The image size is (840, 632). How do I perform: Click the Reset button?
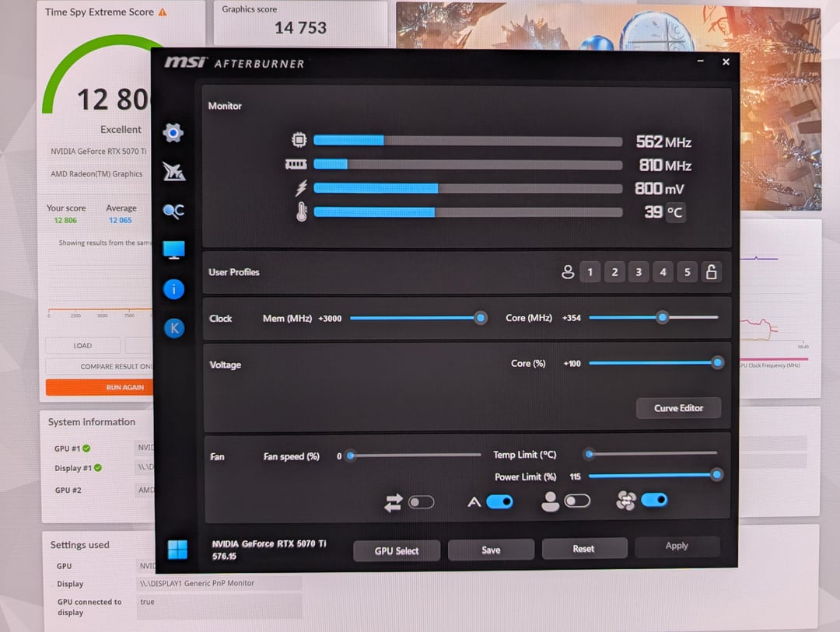tap(584, 549)
